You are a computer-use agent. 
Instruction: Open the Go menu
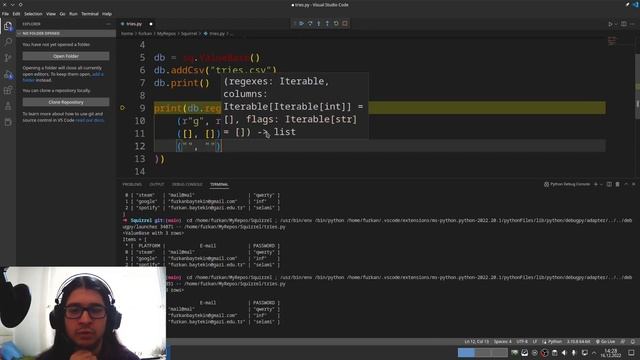click(62, 14)
